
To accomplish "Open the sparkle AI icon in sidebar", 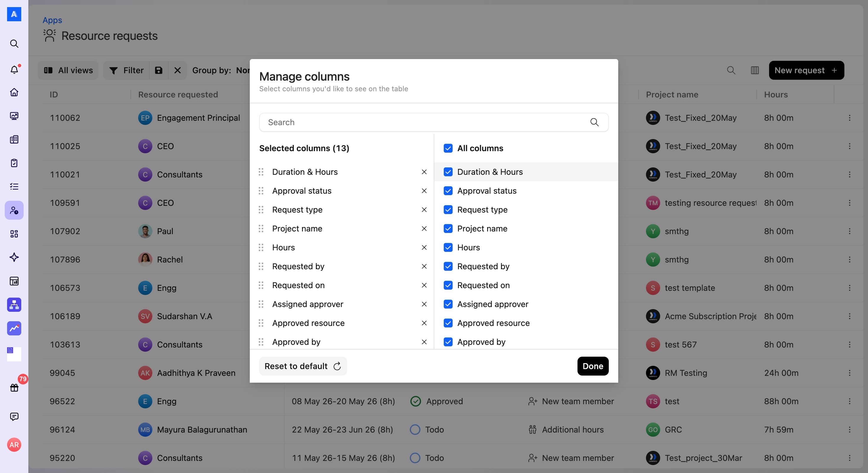I will pos(14,257).
